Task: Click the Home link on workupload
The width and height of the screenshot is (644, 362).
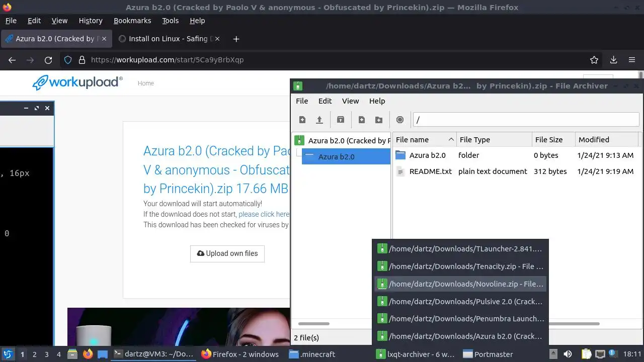Action: click(x=146, y=83)
